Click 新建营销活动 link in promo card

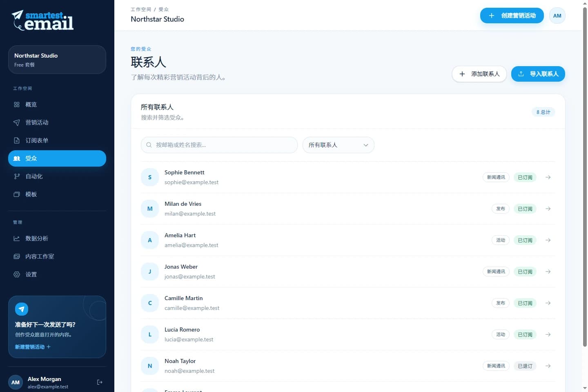pyautogui.click(x=33, y=347)
